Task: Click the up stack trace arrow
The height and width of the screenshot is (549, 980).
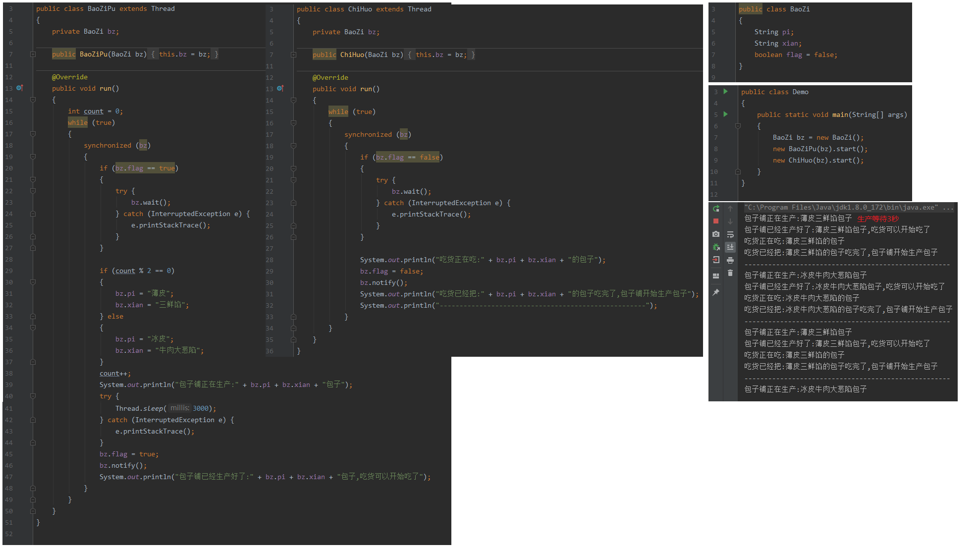Action: coord(730,209)
